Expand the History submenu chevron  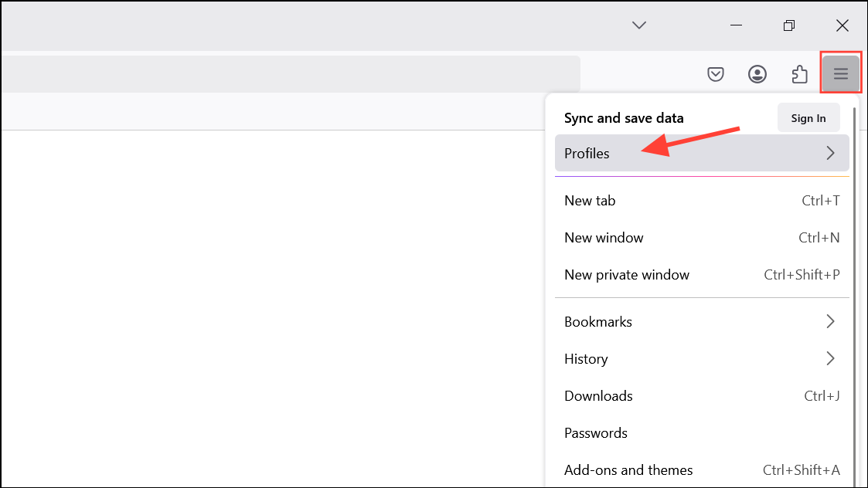pyautogui.click(x=830, y=358)
